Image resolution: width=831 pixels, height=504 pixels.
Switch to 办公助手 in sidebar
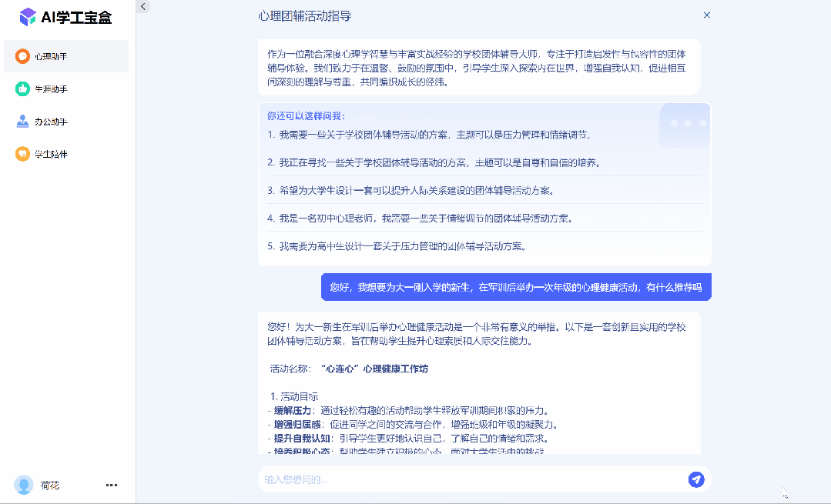click(51, 122)
